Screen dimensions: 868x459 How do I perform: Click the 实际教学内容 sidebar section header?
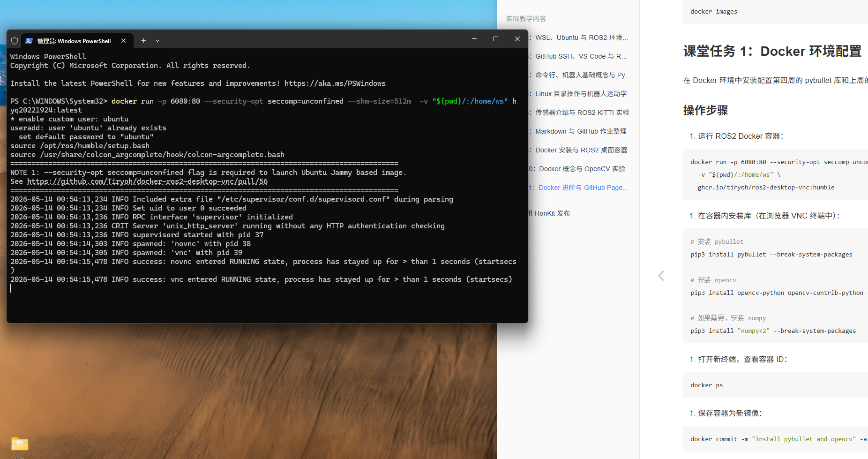pos(526,19)
